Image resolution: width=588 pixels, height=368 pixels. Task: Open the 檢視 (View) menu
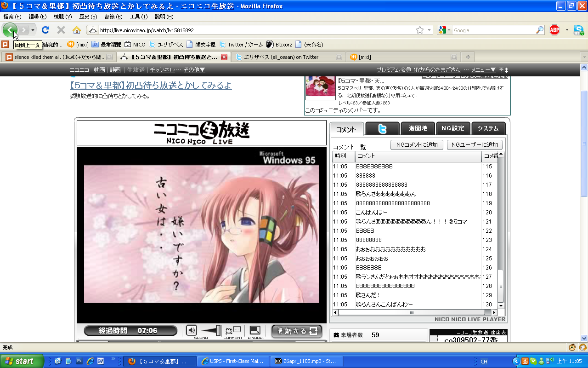(x=63, y=17)
